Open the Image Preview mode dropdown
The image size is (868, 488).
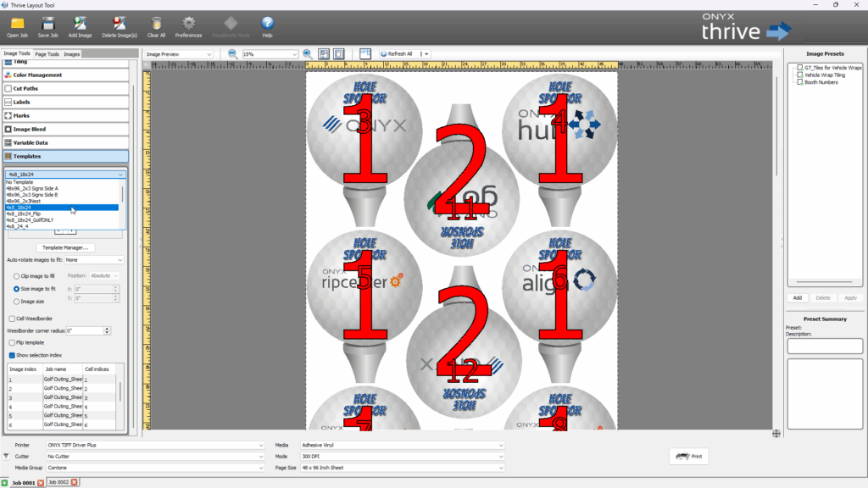[178, 54]
